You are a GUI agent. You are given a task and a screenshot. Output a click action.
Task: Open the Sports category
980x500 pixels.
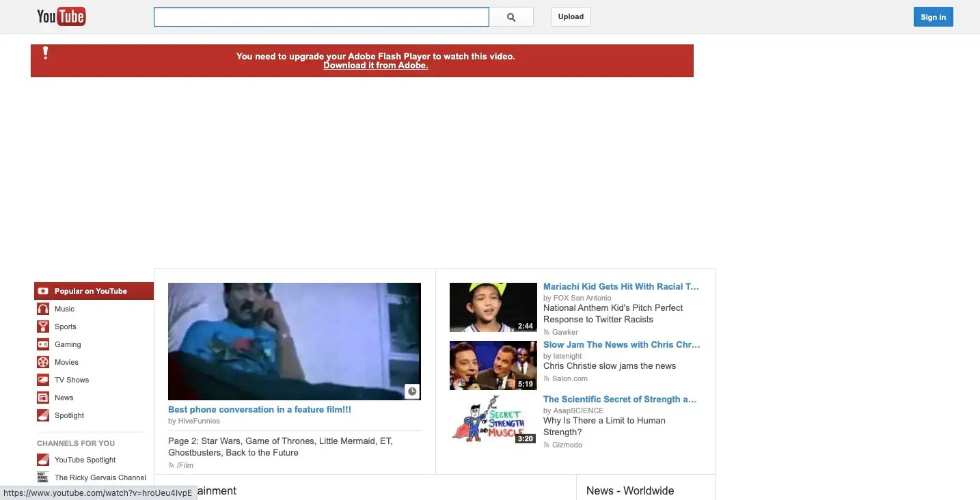coord(66,327)
